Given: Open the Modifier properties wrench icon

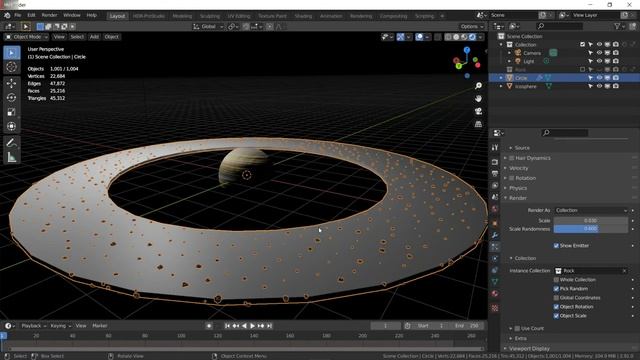Looking at the screenshot, I should [x=495, y=235].
